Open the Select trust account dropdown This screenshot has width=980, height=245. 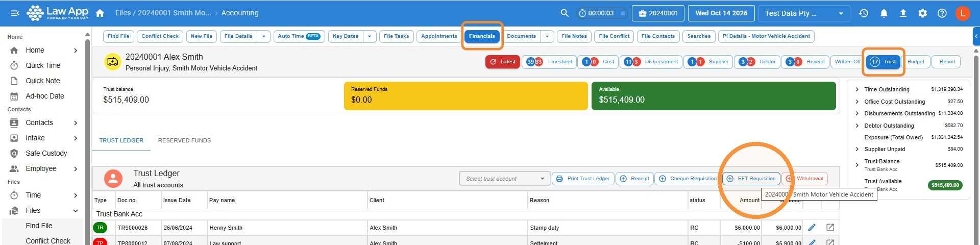505,179
